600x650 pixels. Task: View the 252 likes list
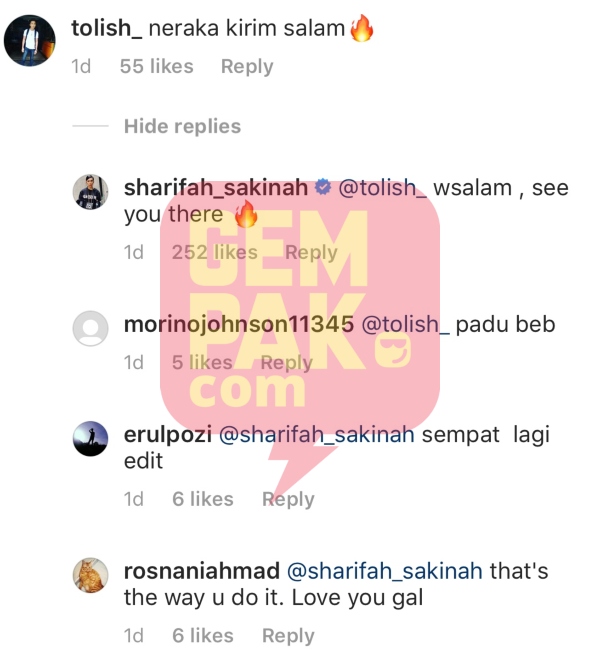click(215, 252)
